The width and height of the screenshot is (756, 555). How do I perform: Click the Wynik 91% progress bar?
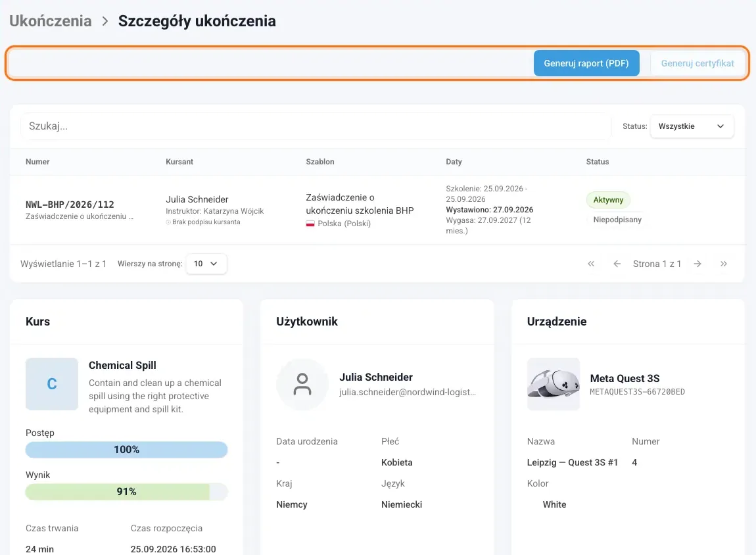[x=126, y=491]
